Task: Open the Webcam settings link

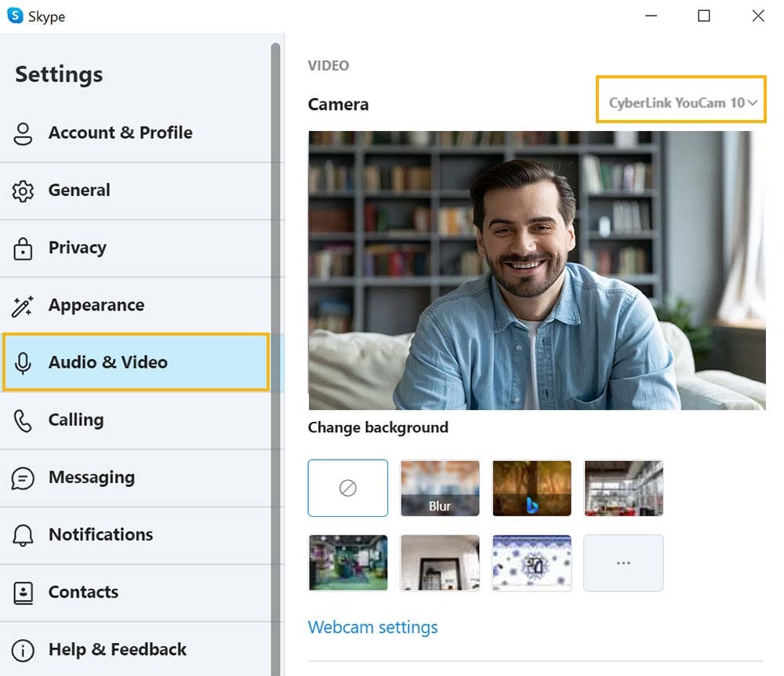Action: click(x=372, y=627)
